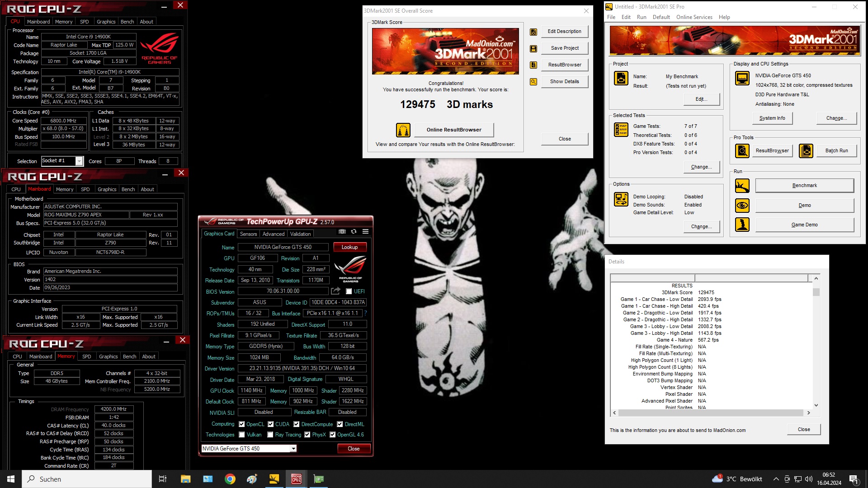Open Google Chrome from the taskbar
The image size is (868, 488).
coord(230,479)
